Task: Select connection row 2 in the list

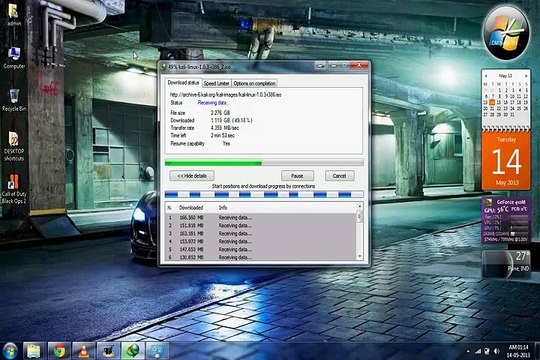Action: pos(261,226)
